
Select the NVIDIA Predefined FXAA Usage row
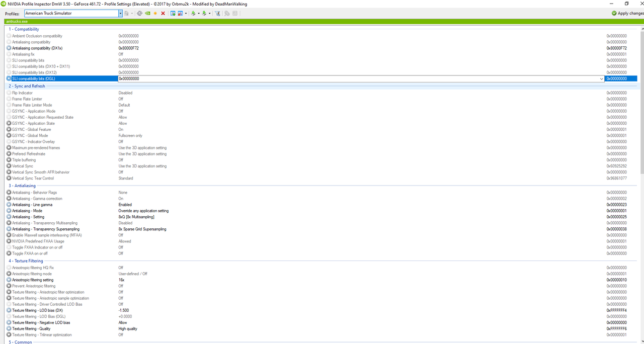point(322,241)
